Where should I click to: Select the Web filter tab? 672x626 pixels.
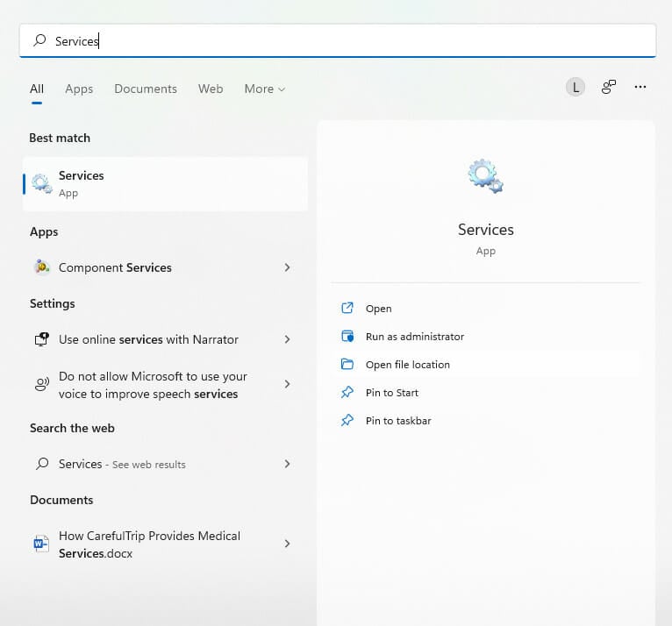(211, 89)
